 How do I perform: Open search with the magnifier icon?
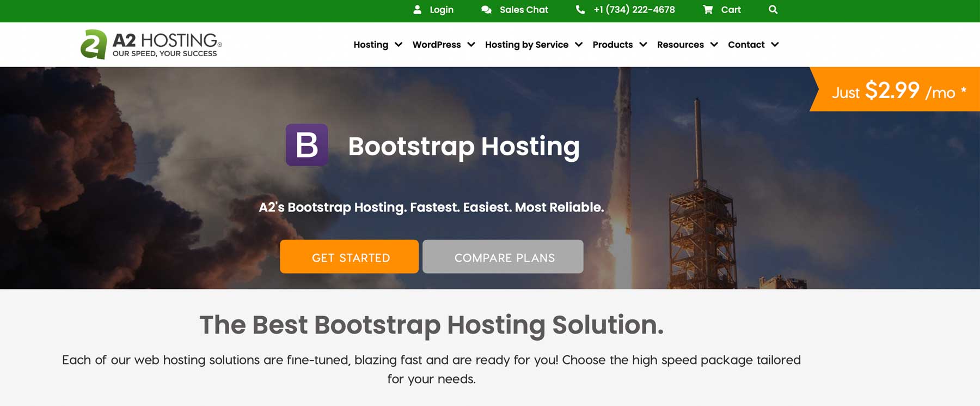point(773,10)
